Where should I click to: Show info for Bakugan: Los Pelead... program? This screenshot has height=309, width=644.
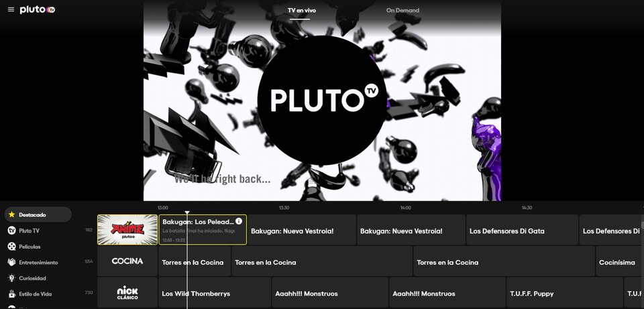coord(239,221)
